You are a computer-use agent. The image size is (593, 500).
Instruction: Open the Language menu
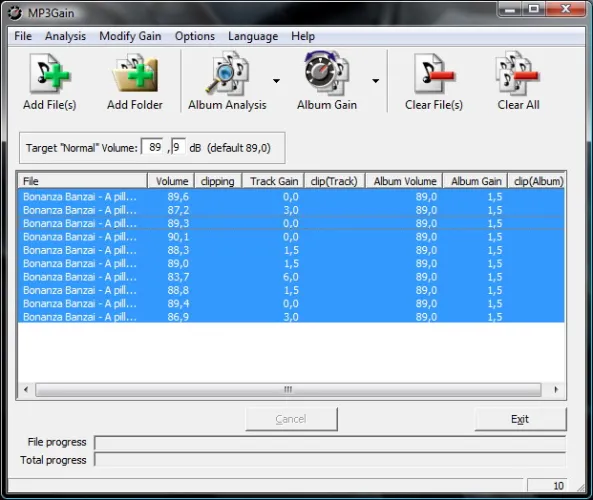pos(253,36)
